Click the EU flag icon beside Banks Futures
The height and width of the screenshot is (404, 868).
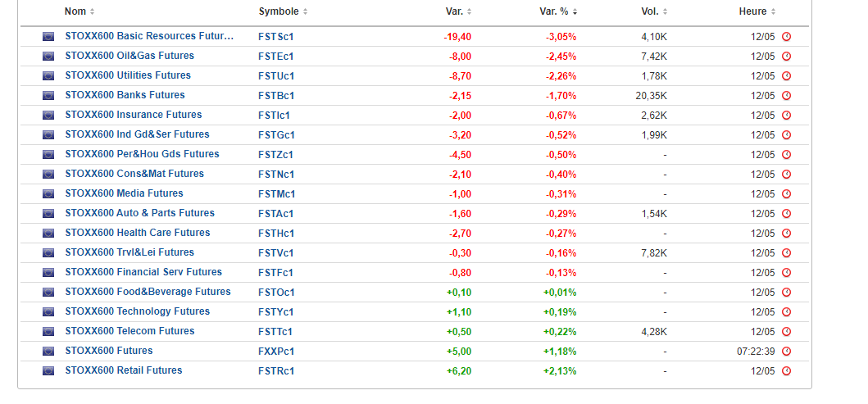48,96
